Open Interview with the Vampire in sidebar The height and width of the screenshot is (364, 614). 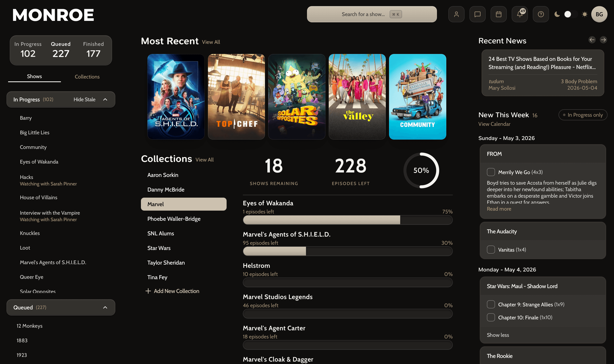pos(50,213)
